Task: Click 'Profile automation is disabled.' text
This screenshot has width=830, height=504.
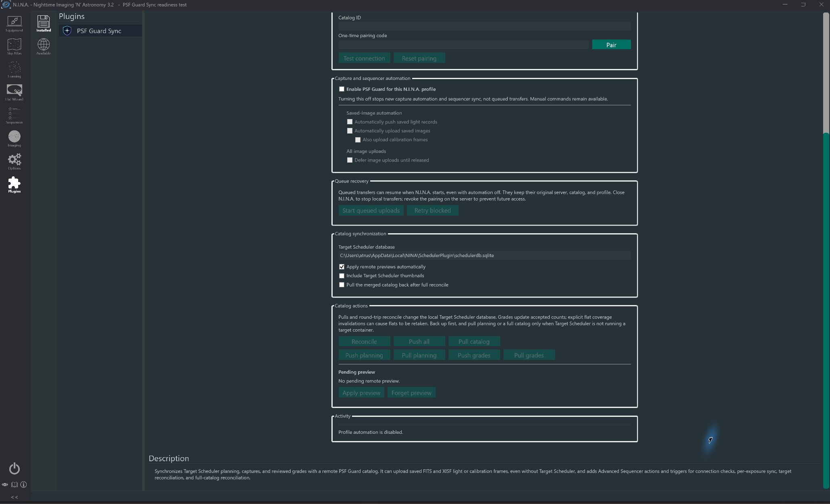Action: [371, 432]
